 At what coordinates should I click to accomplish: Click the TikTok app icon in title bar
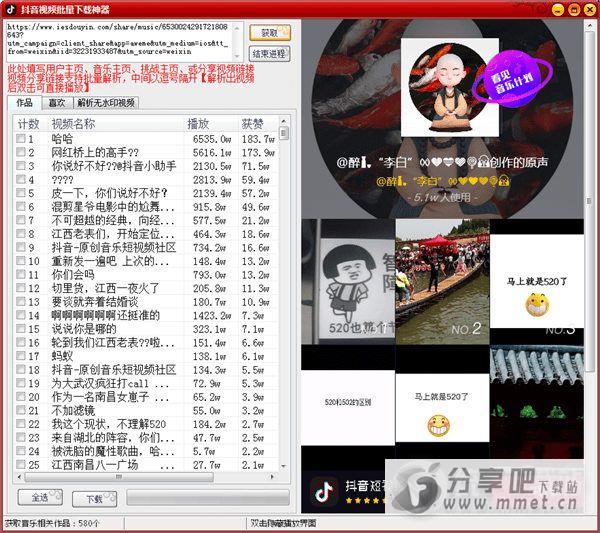11,9
